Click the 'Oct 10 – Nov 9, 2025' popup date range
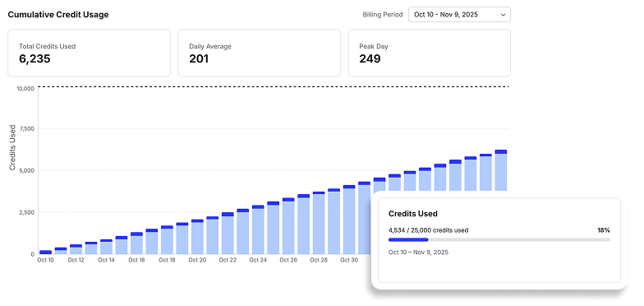Image resolution: width=644 pixels, height=306 pixels. coord(419,252)
